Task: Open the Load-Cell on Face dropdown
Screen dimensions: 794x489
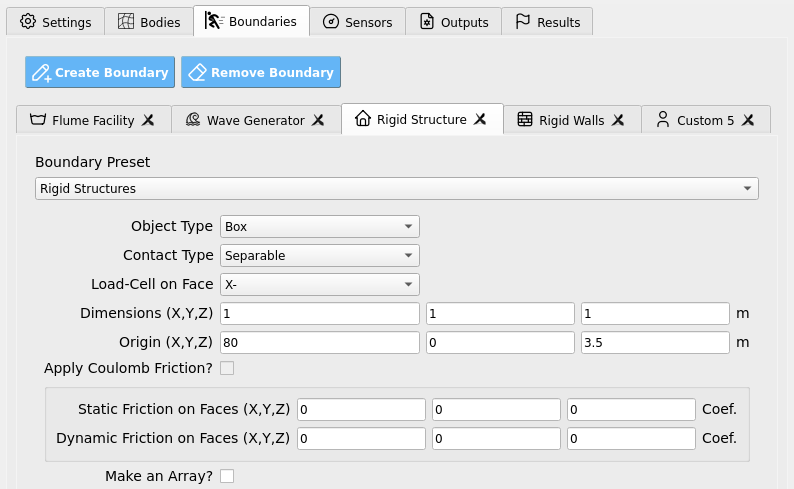Action: coord(320,284)
